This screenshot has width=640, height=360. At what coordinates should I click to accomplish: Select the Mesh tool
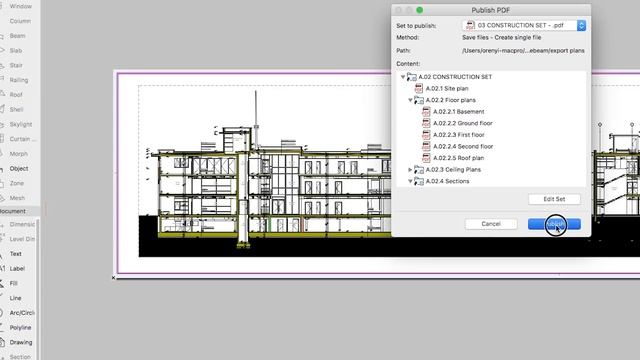pyautogui.click(x=17, y=198)
